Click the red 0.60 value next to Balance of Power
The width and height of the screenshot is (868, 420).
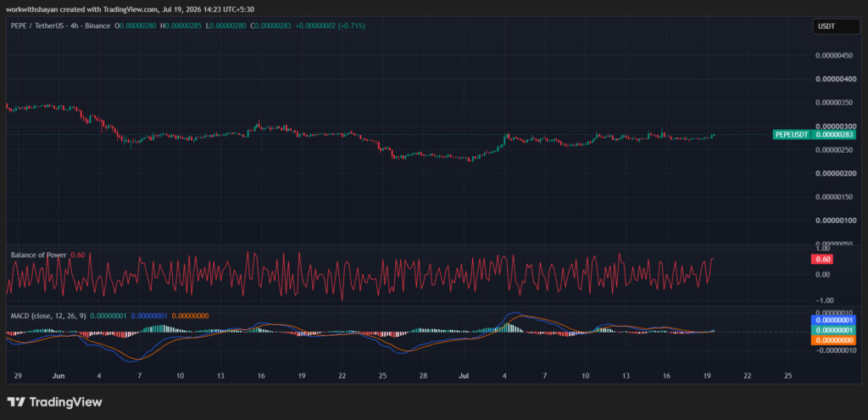click(x=77, y=255)
